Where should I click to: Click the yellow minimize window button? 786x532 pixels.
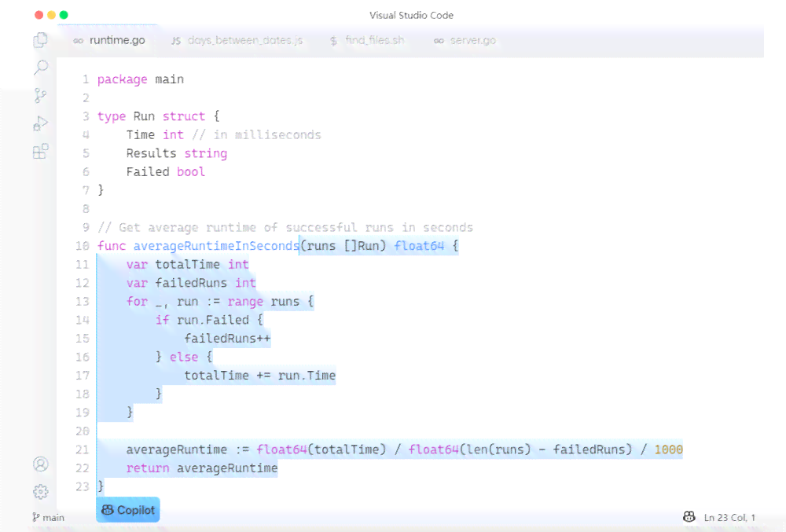point(51,15)
